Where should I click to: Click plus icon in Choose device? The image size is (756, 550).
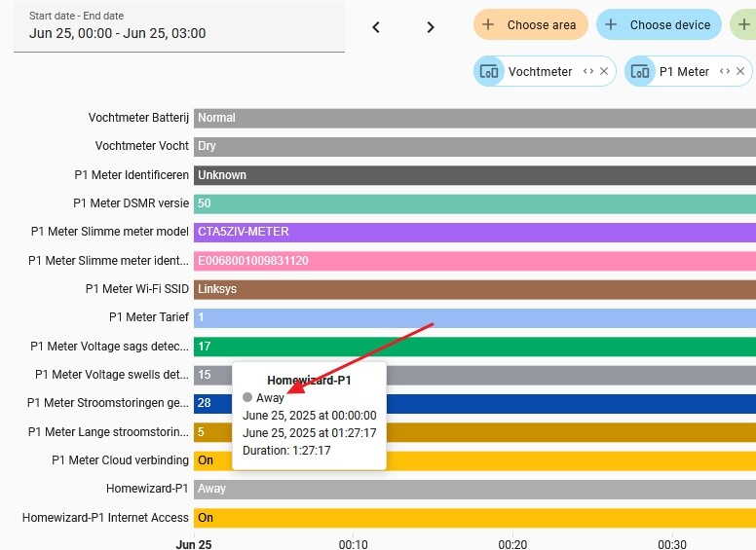click(x=611, y=24)
